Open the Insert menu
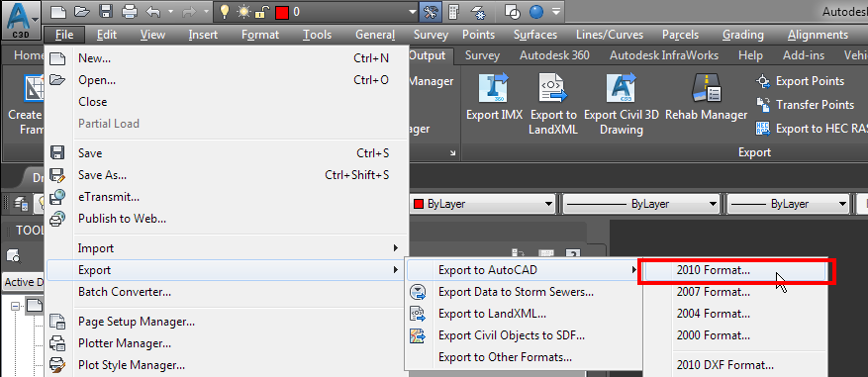The height and width of the screenshot is (377, 868). [x=203, y=35]
